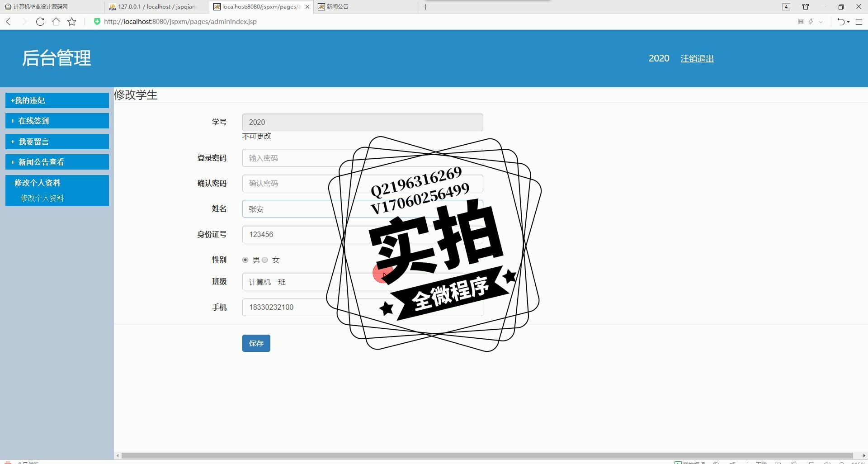Close the localhost:8080/jspxm tab

click(307, 7)
